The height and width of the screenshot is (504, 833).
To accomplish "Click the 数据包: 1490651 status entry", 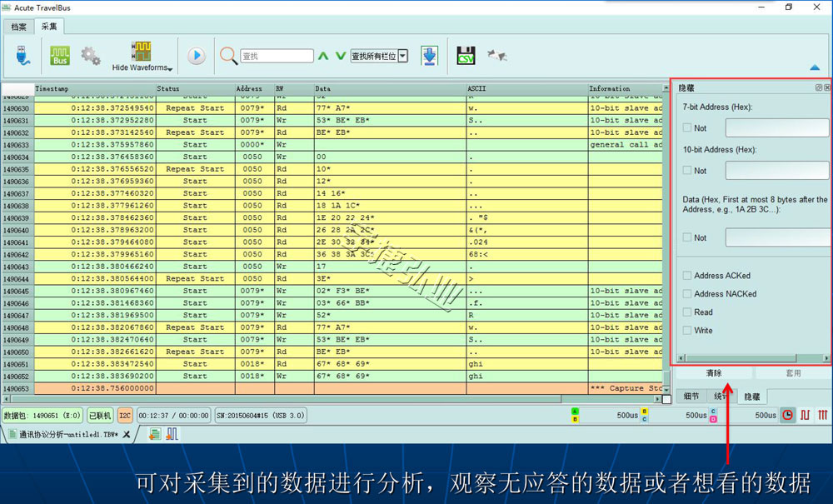I will (x=42, y=416).
